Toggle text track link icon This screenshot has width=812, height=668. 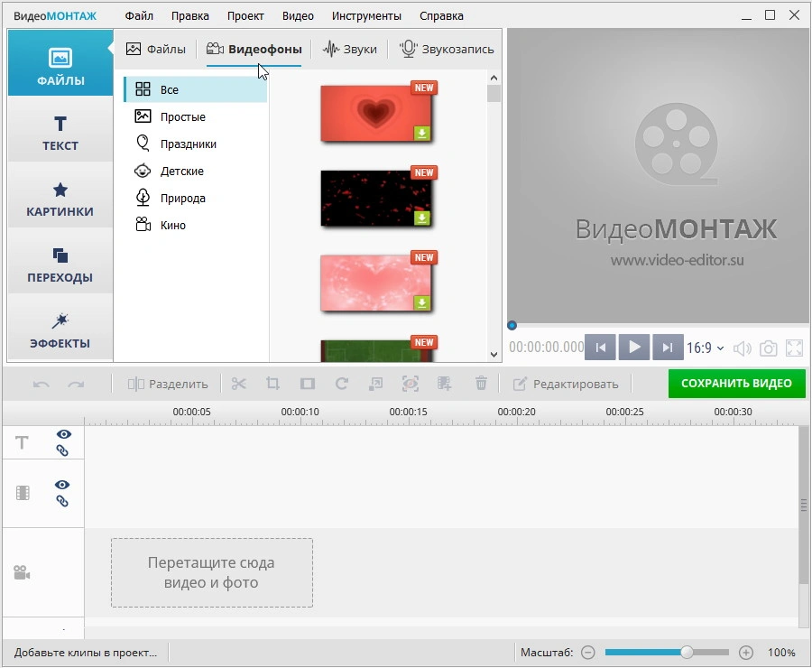62,450
